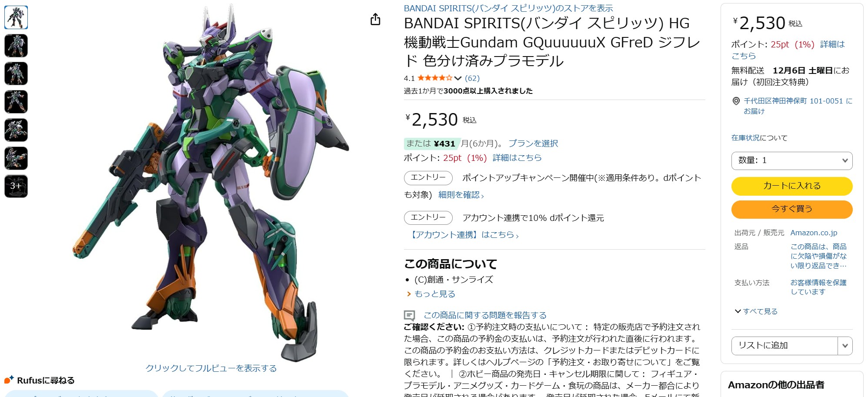Click カートに入れる button
This screenshot has height=397, width=868.
(792, 186)
